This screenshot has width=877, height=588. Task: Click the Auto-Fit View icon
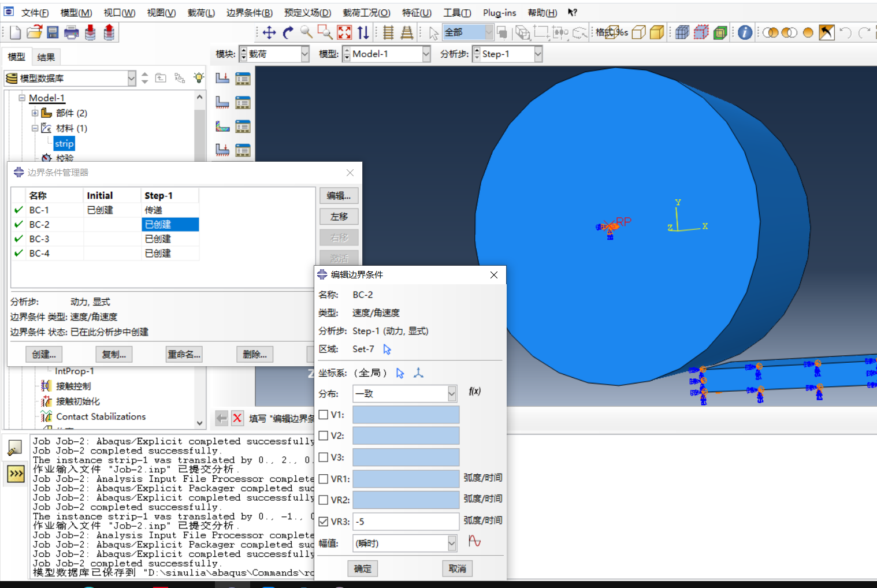[x=344, y=33]
